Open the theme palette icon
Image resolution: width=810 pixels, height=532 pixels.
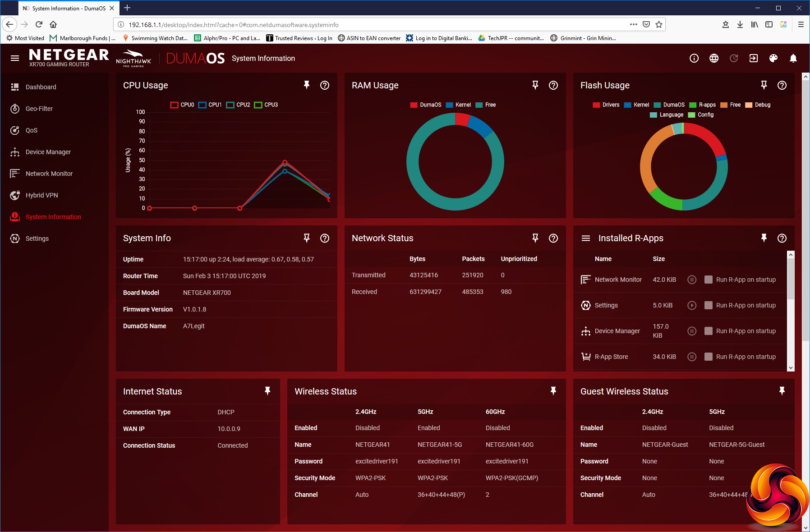click(773, 58)
